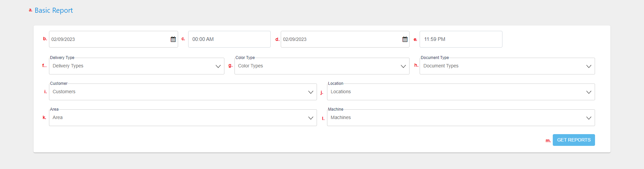The width and height of the screenshot is (644, 169).
Task: Focus the 00:00 AM start time field
Action: coord(229,39)
